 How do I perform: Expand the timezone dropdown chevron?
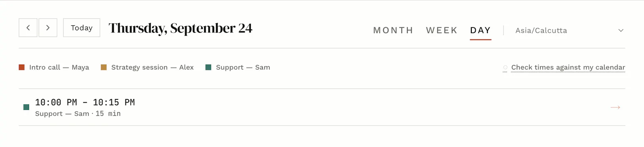(x=621, y=30)
